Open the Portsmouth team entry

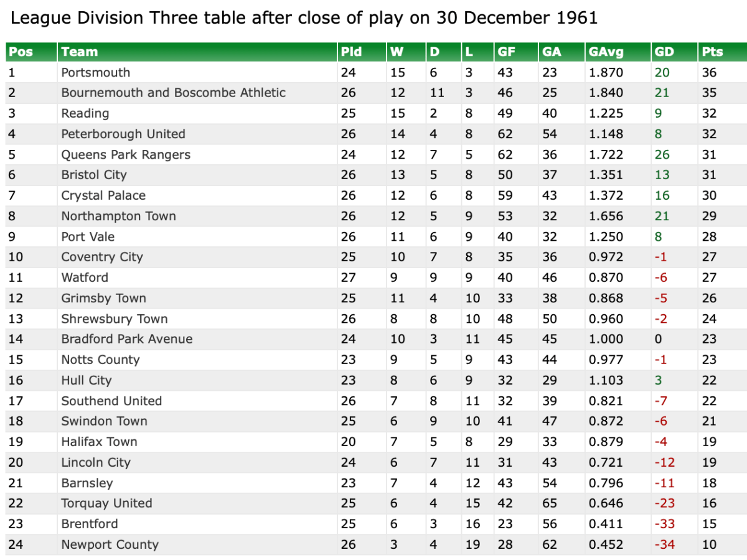[95, 73]
